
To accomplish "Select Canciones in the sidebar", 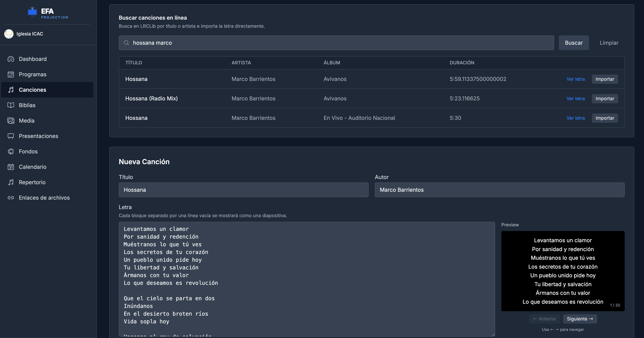I will 33,90.
